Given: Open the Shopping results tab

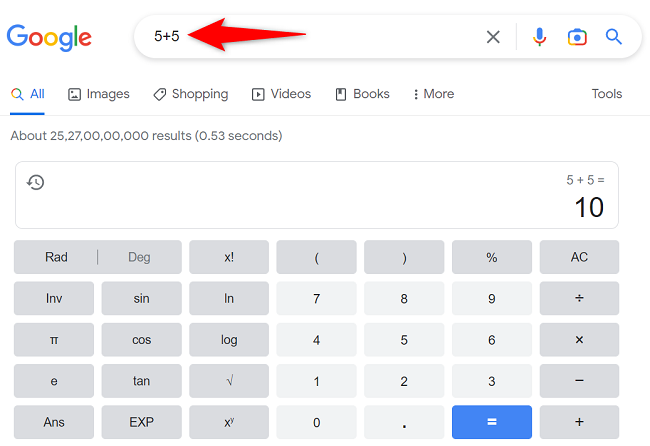Looking at the screenshot, I should 190,94.
